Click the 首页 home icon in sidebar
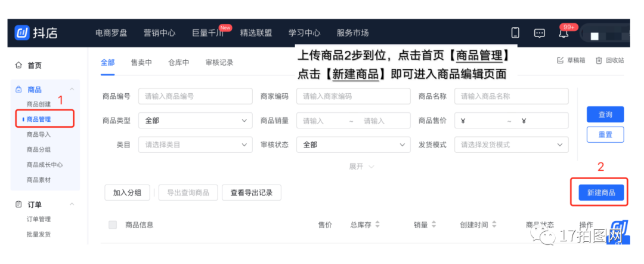Screen dimensions: 644x264 point(18,65)
